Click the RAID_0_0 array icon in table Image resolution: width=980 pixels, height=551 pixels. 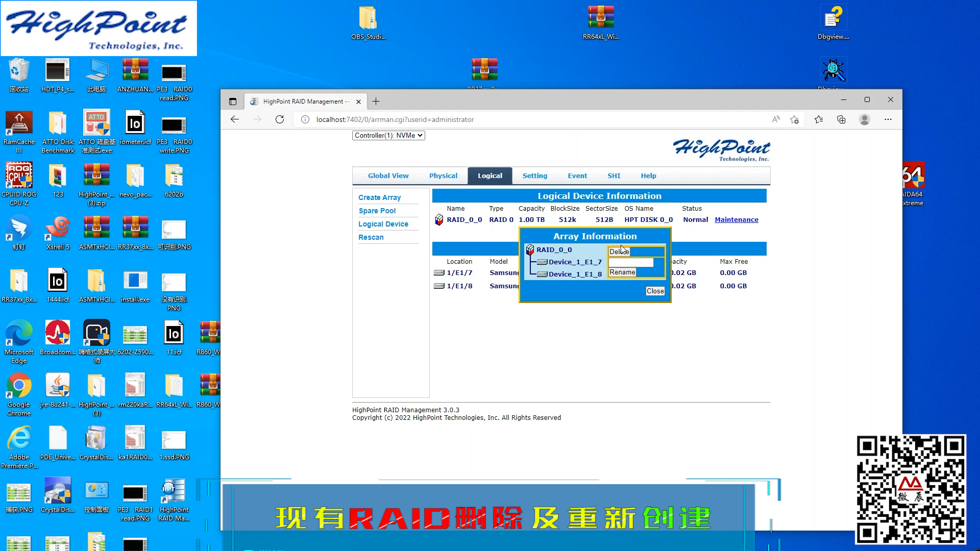(439, 220)
